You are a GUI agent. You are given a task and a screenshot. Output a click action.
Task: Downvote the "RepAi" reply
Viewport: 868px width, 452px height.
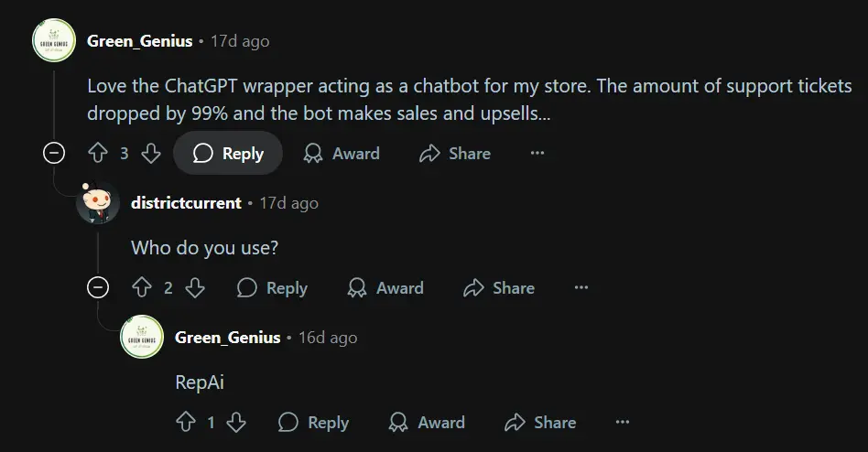(236, 423)
